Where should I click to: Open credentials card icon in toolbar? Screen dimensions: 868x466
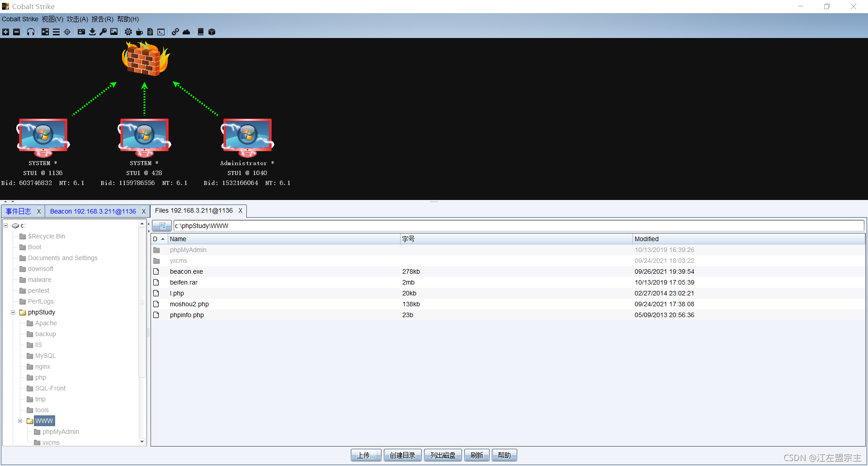[x=81, y=32]
